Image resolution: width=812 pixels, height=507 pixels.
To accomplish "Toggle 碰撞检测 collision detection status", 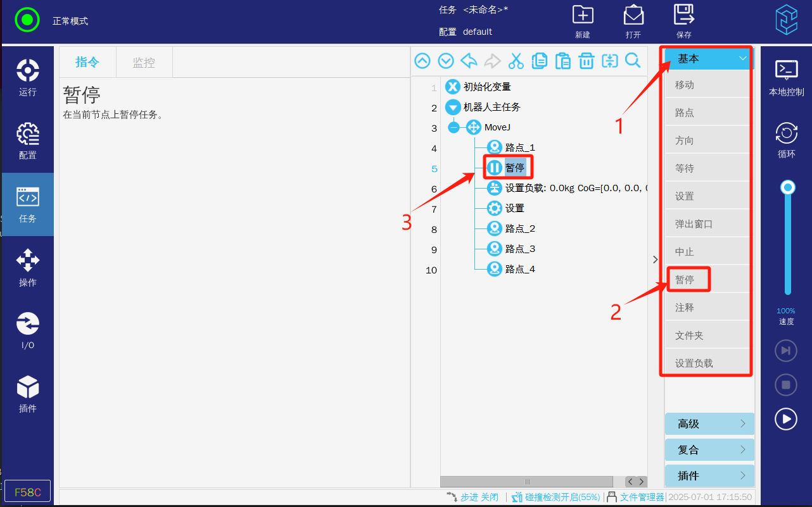I will [x=556, y=498].
